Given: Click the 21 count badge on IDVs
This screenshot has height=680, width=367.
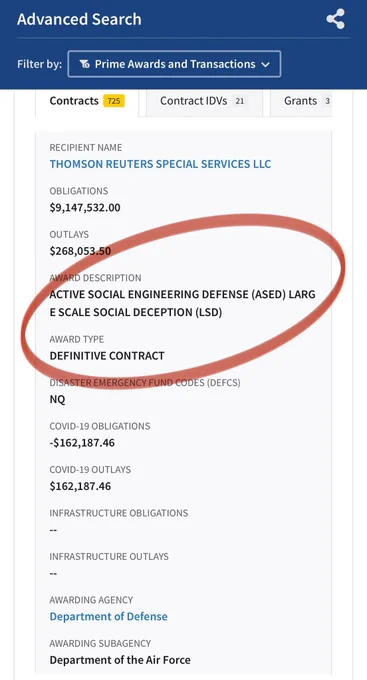Looking at the screenshot, I should [239, 101].
